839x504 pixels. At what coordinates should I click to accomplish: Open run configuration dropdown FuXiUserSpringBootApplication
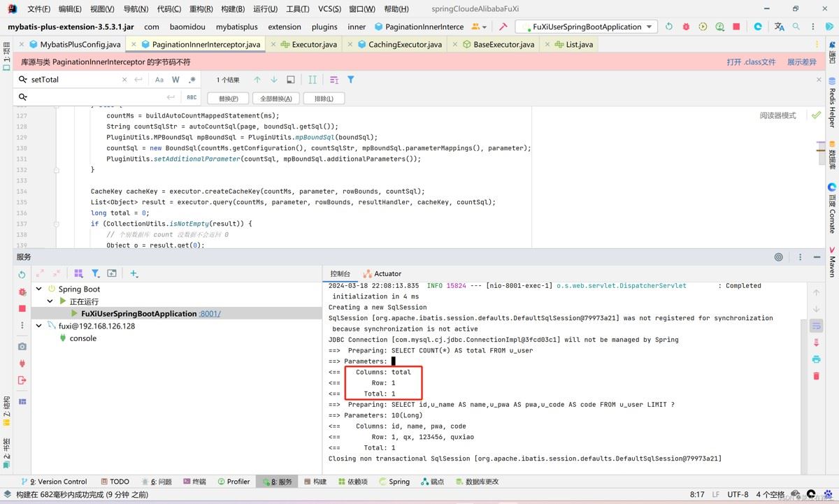(x=586, y=27)
